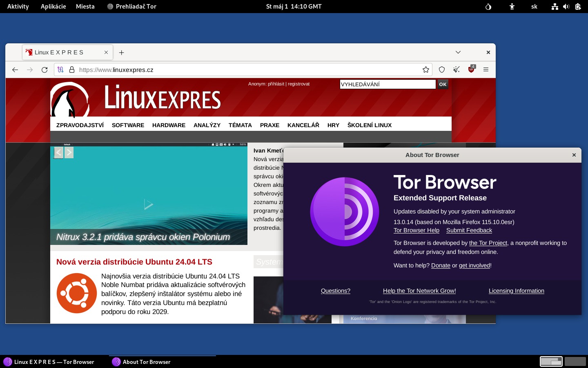Viewport: 588px width, 368px height.
Task: Open the TÉMATA menu item
Action: point(240,125)
